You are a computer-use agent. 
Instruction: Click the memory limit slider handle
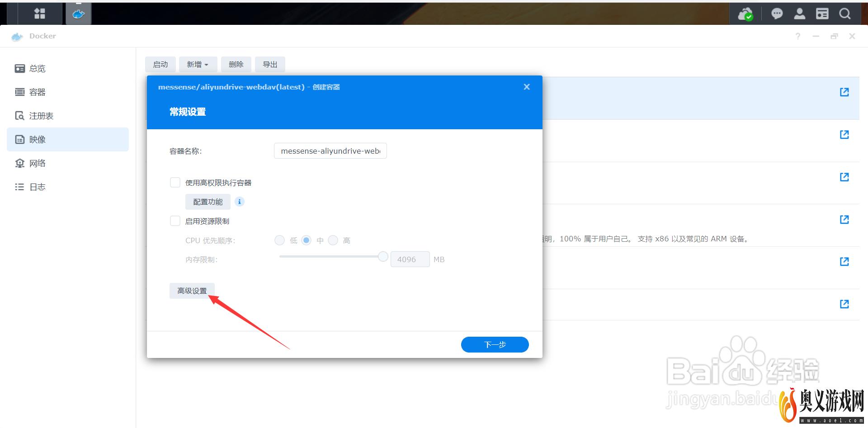pyautogui.click(x=383, y=257)
